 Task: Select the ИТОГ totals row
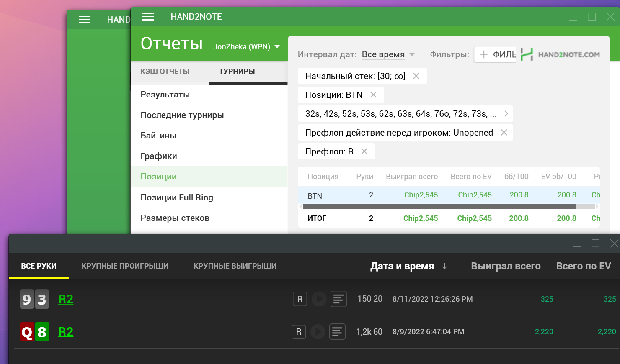click(x=449, y=218)
